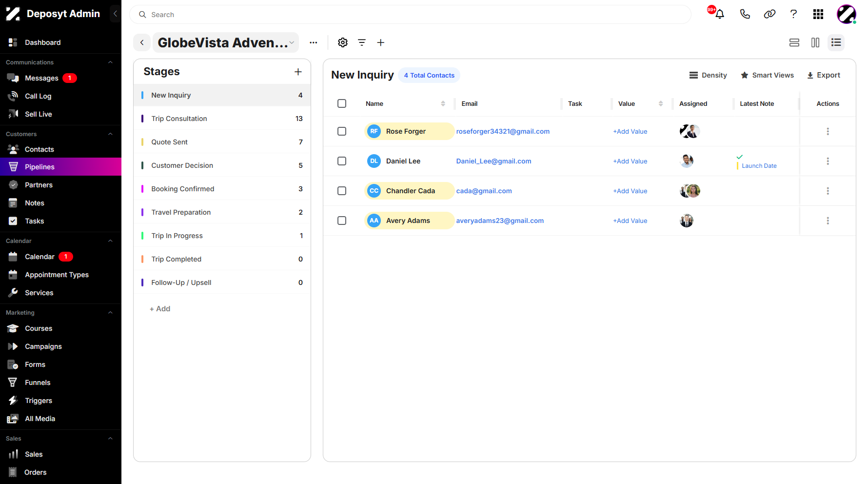Click the Search field
The width and height of the screenshot is (868, 484).
[410, 15]
